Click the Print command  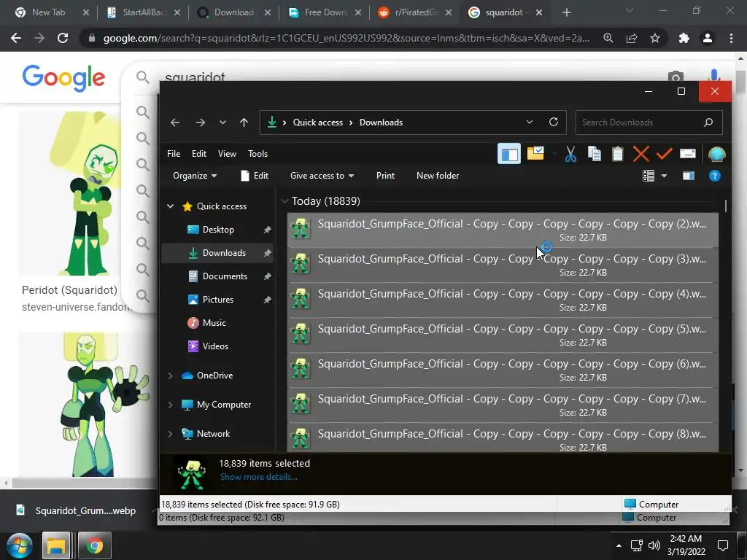pyautogui.click(x=385, y=176)
